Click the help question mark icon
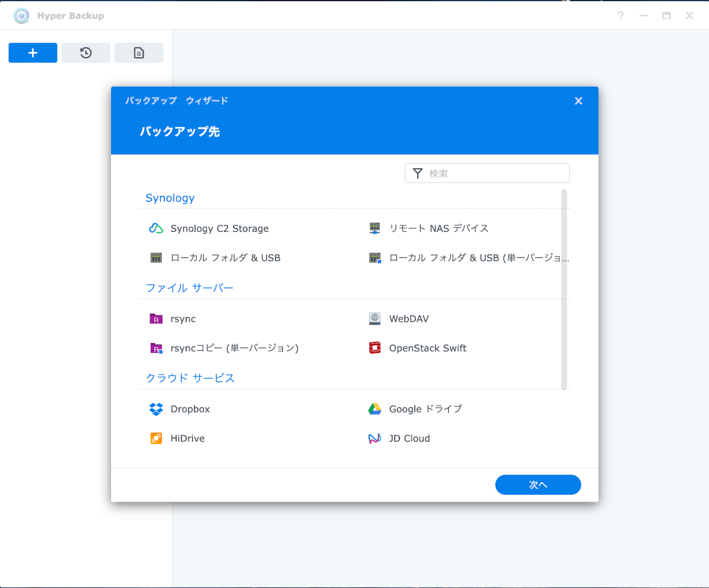 click(x=620, y=16)
